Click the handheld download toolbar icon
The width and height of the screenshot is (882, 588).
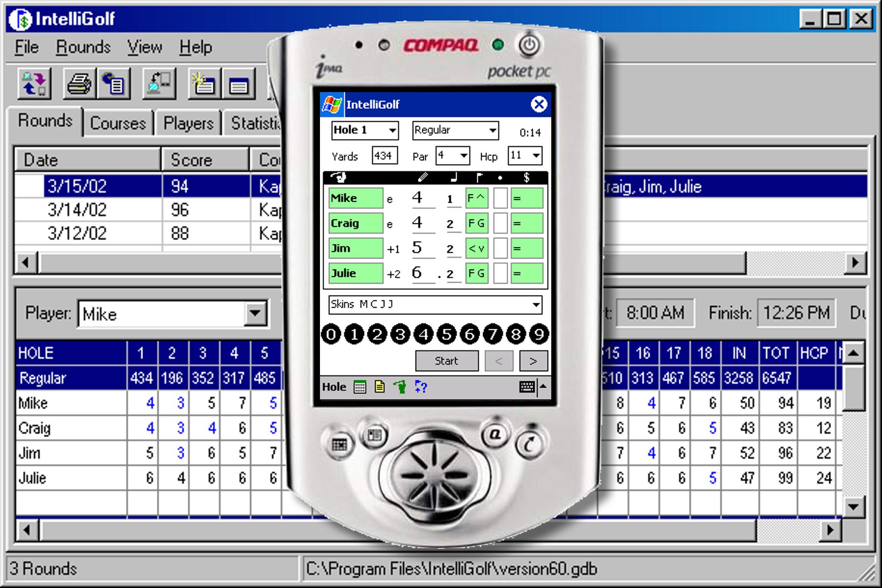pos(159,84)
